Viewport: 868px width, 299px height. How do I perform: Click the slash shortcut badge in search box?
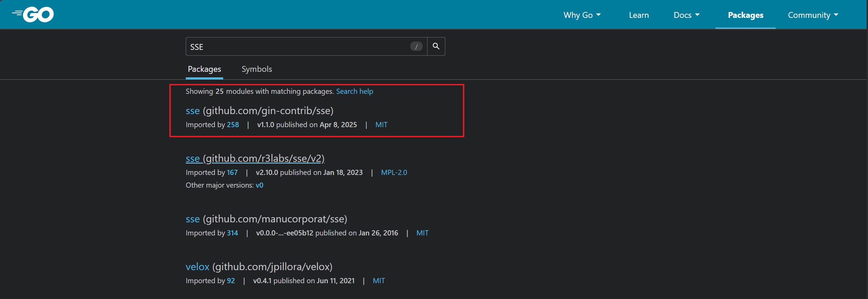[x=416, y=46]
